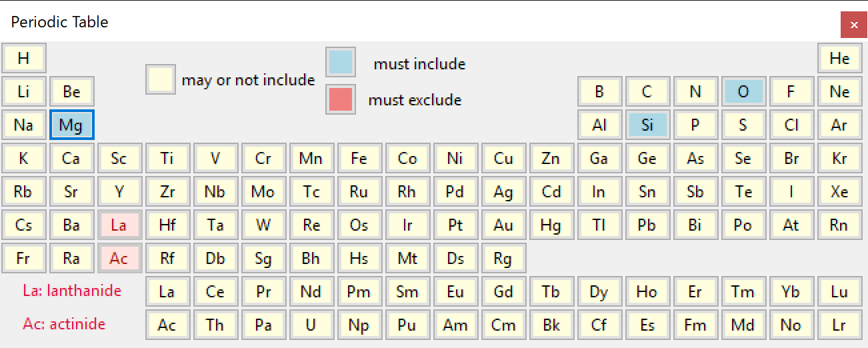Viewport: 868px width, 348px height.
Task: Select the Na (sodium) element
Action: click(x=23, y=125)
